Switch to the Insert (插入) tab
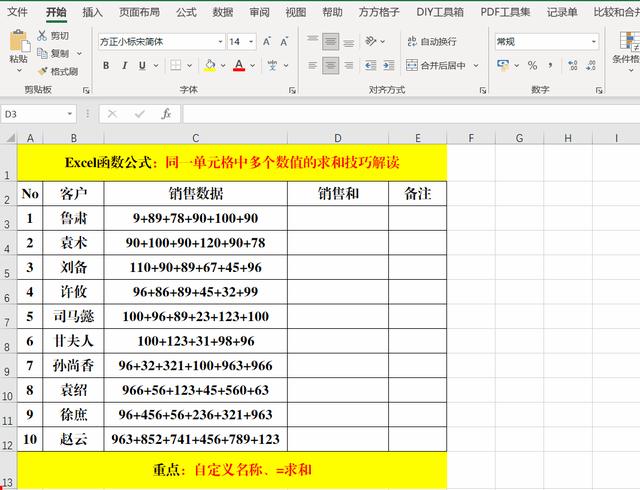Image resolution: width=640 pixels, height=490 pixels. tap(92, 12)
